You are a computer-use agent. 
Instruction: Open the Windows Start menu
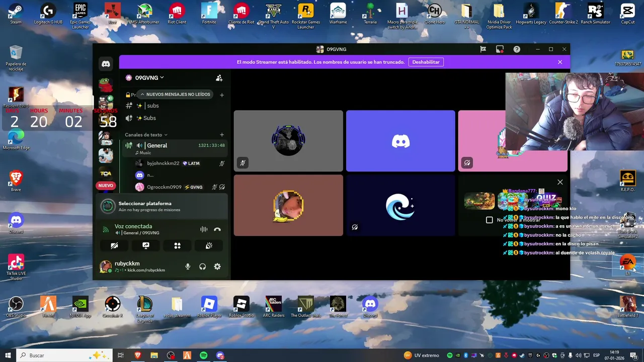[8, 355]
